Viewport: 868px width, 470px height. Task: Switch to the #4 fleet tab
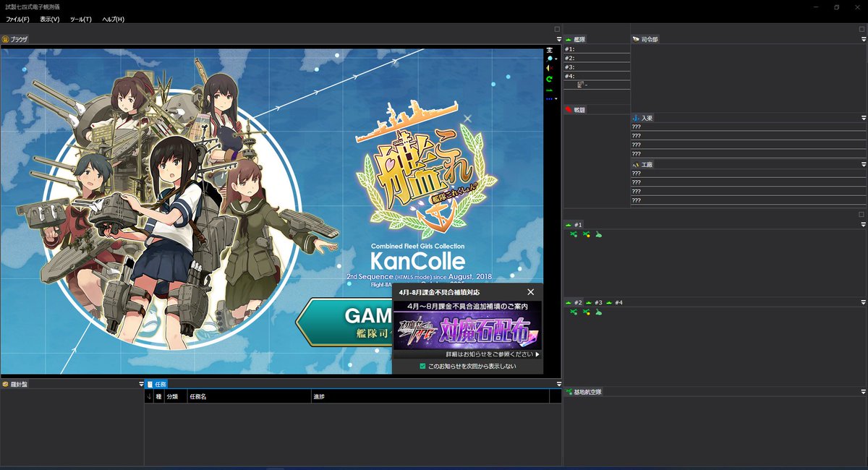pos(615,302)
